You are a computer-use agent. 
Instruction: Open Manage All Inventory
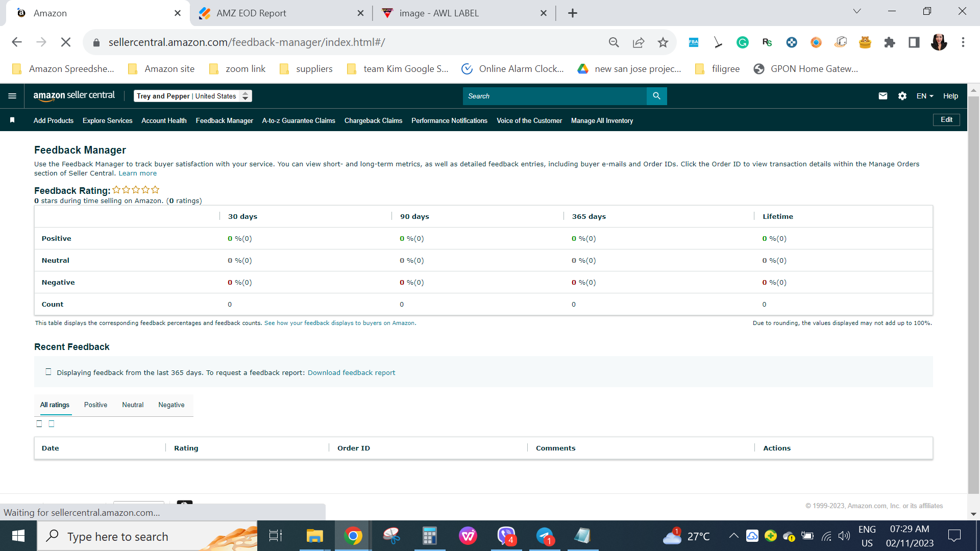click(x=602, y=120)
